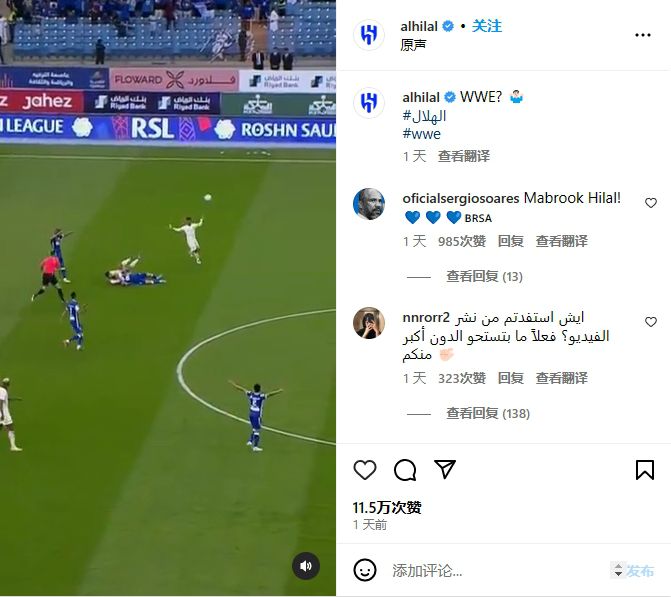Open emoji picker smiley icon

coord(365,570)
